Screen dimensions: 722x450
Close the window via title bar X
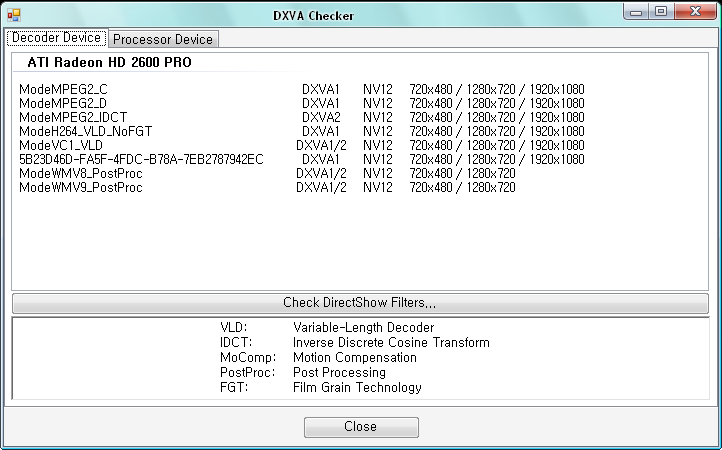tap(695, 12)
